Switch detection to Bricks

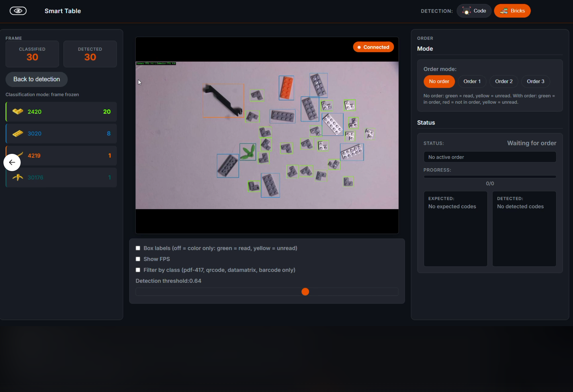pos(512,11)
